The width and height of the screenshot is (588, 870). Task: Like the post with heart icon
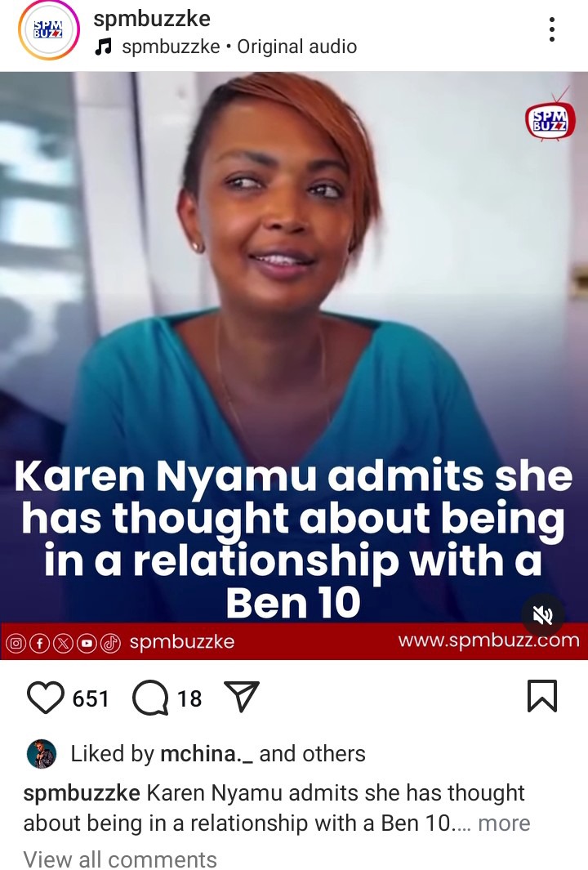[46, 698]
